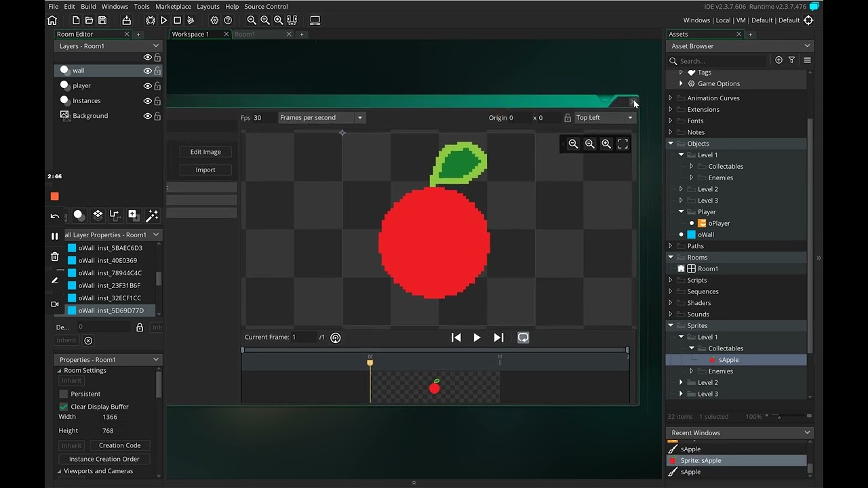Reset zoom in the sprite preview
The width and height of the screenshot is (868, 488).
click(590, 144)
